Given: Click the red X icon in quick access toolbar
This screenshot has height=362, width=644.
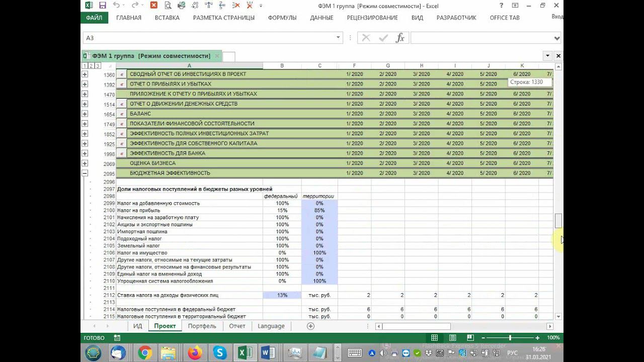Looking at the screenshot, I should (154, 6).
